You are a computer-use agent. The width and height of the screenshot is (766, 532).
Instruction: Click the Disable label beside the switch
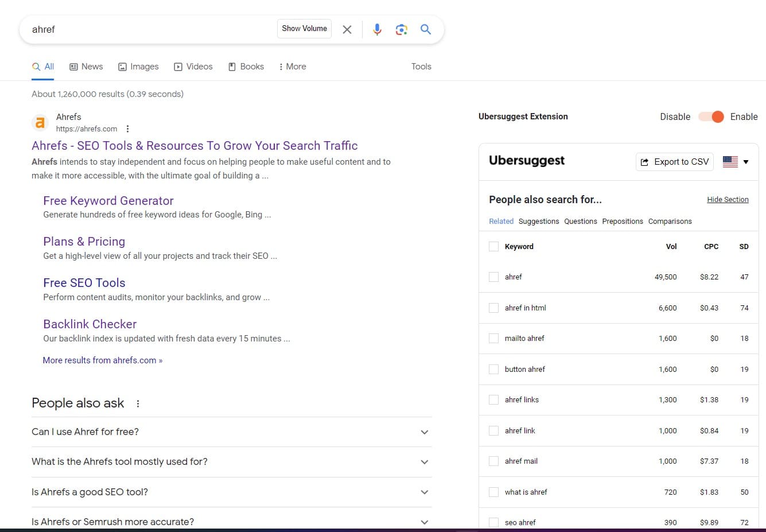click(675, 117)
